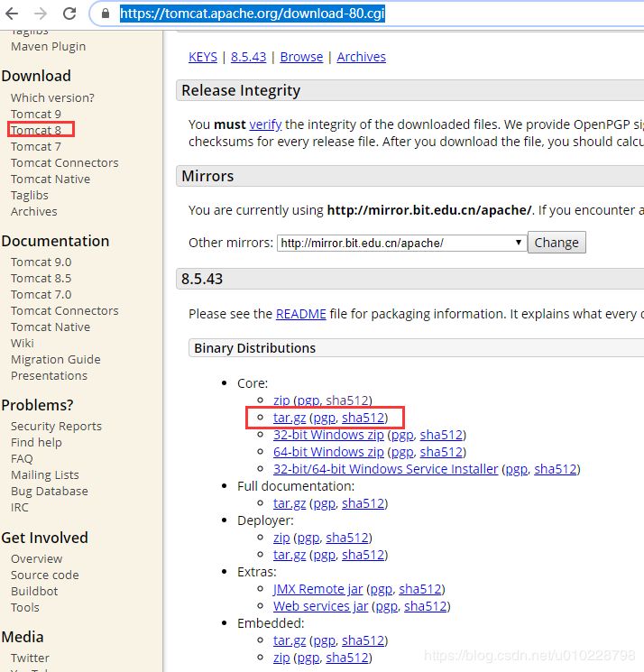The height and width of the screenshot is (672, 644).
Task: Open 64-bit Windows zip sha512 checksum
Action: click(x=441, y=452)
